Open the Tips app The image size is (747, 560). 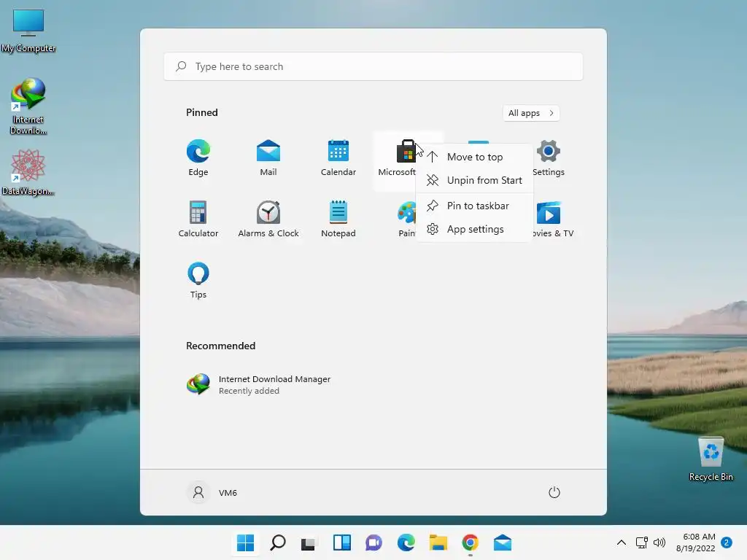pyautogui.click(x=198, y=281)
